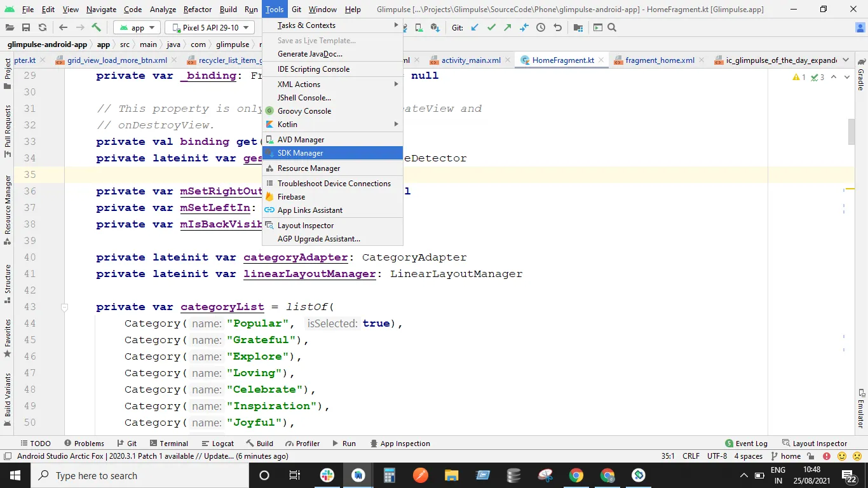
Task: Switch to the fragment_home.xml tab
Action: click(659, 60)
